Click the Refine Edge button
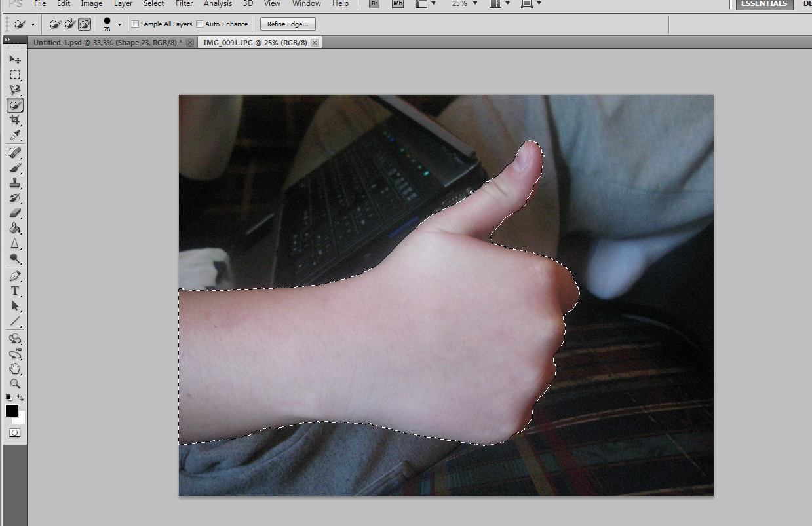The height and width of the screenshot is (526, 812). (288, 24)
